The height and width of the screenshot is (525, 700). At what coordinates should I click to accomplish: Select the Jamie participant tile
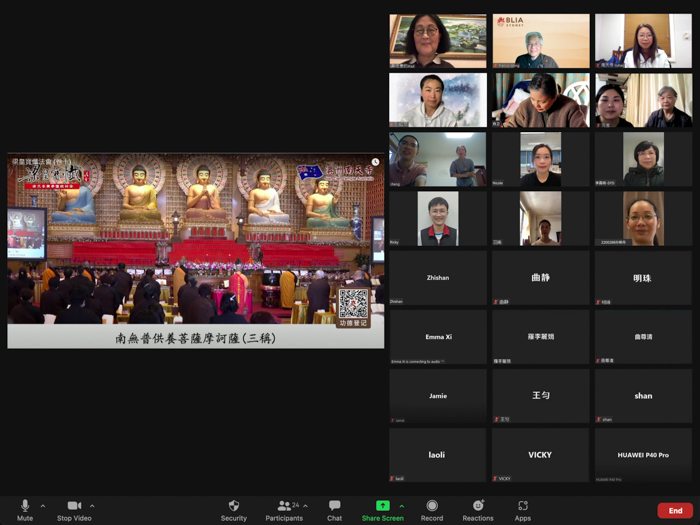438,396
